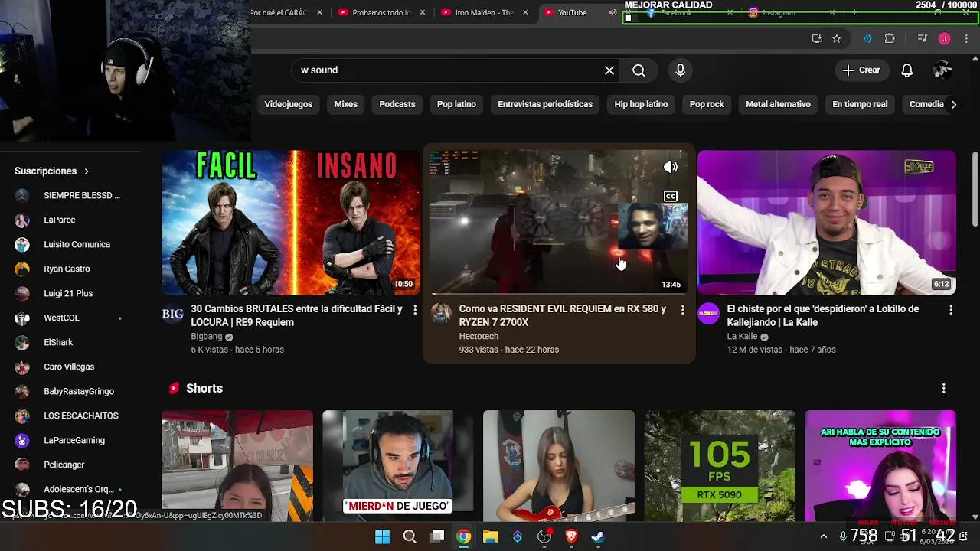Expand the Suscripciones section arrow
Viewport: 980px width, 551px height.
pos(87,171)
